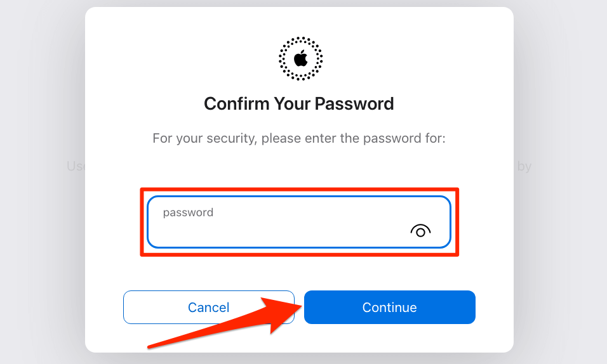Click the dotted ring around the Apple logo
This screenshot has height=364, width=607.
coord(301,39)
